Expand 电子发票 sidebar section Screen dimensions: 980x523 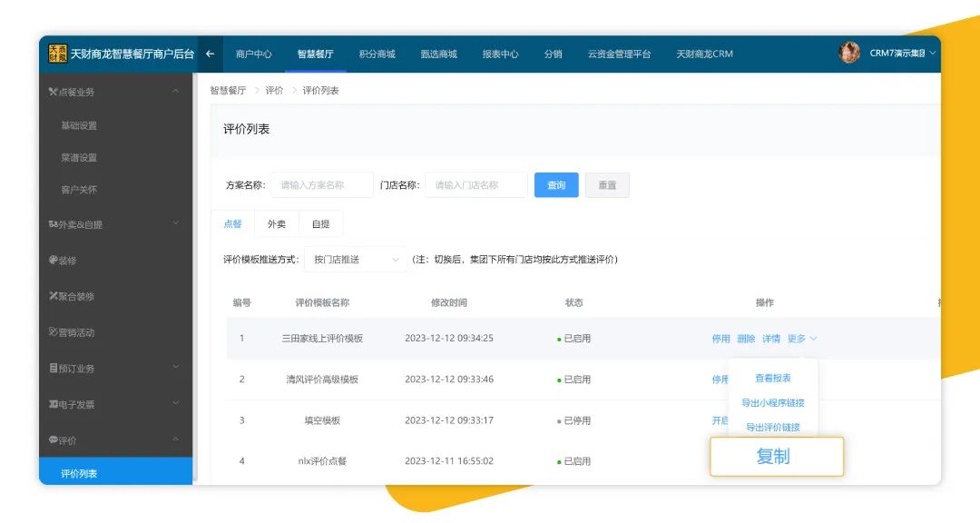[115, 404]
